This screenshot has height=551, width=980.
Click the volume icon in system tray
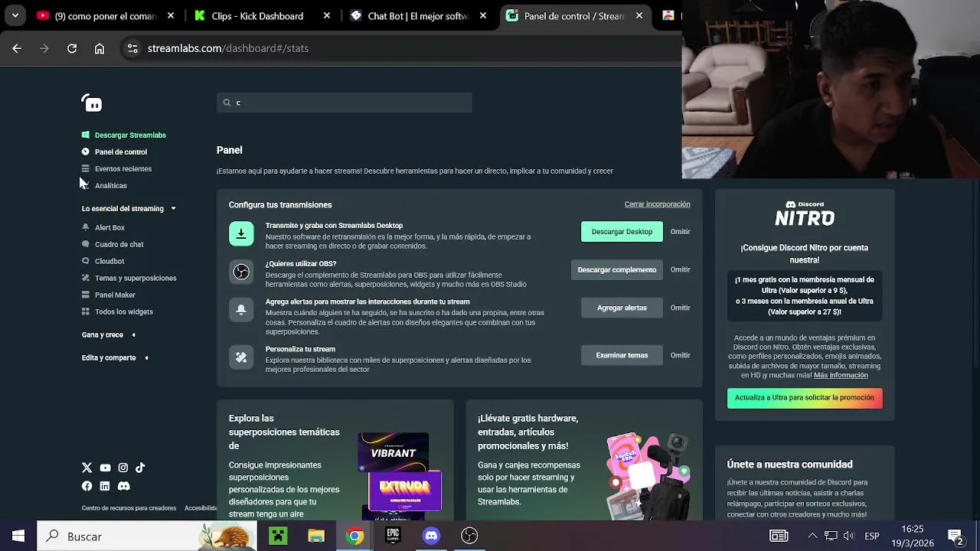pos(850,536)
